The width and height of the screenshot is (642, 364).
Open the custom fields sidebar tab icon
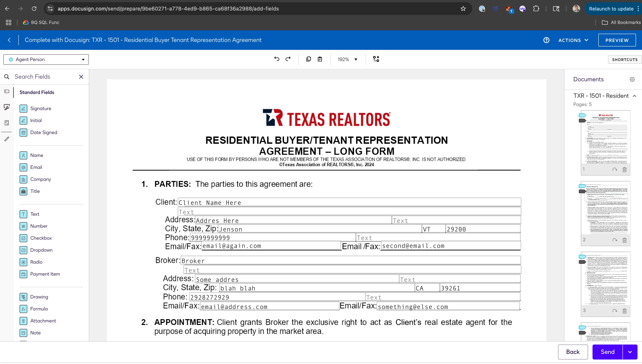pos(7,107)
